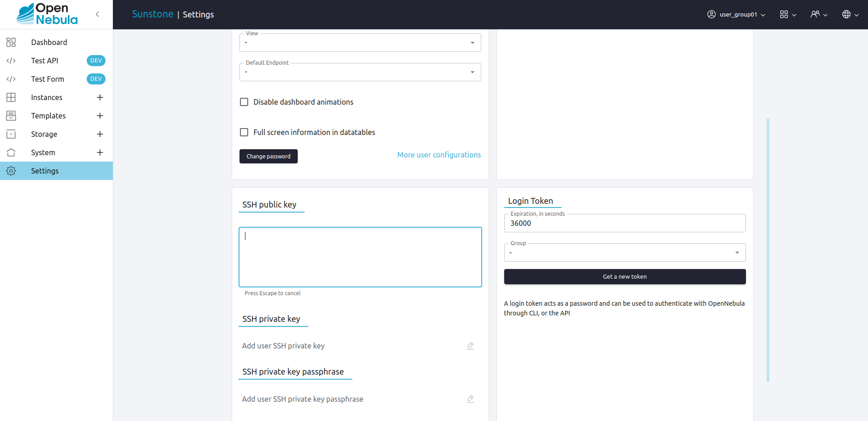The width and height of the screenshot is (868, 421).
Task: Click the Test Form code icon
Action: pyautogui.click(x=11, y=79)
